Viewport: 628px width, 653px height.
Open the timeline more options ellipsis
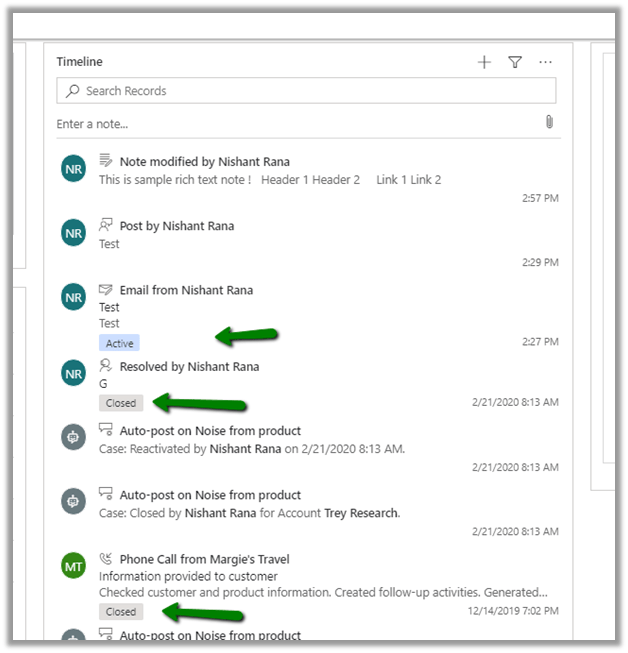pyautogui.click(x=545, y=62)
